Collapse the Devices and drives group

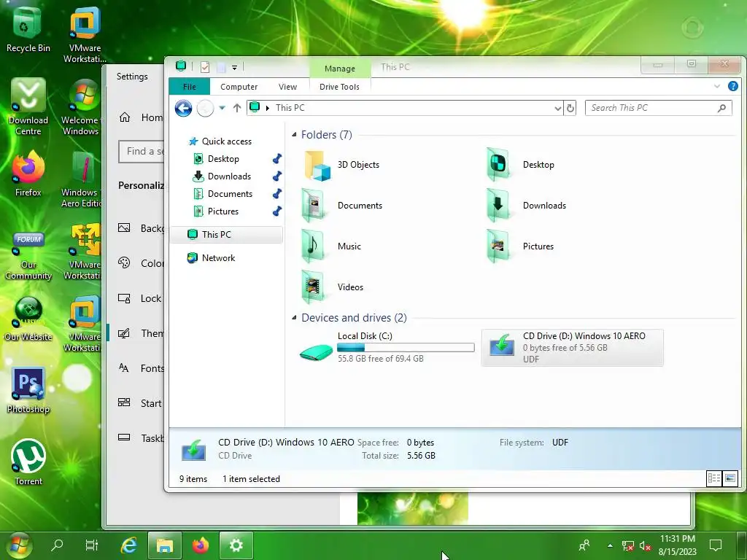pos(294,318)
